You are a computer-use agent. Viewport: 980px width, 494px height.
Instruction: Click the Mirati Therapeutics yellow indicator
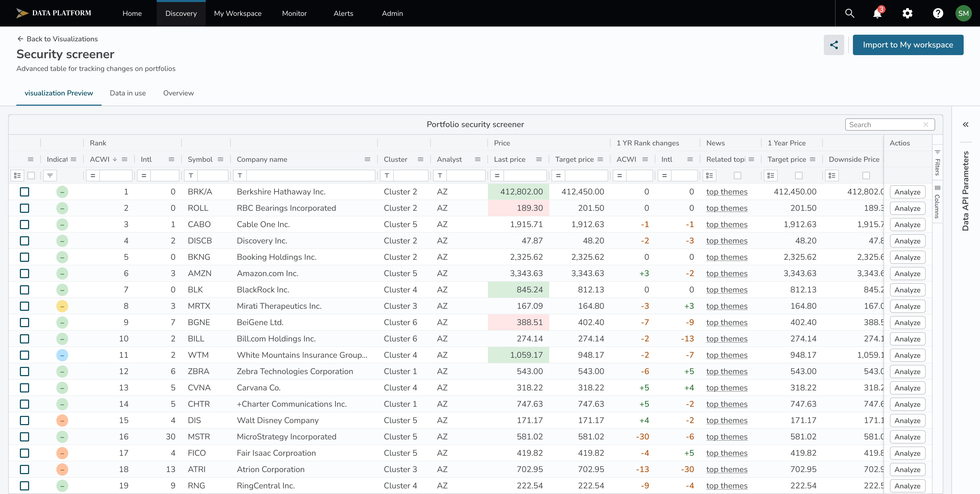[62, 306]
